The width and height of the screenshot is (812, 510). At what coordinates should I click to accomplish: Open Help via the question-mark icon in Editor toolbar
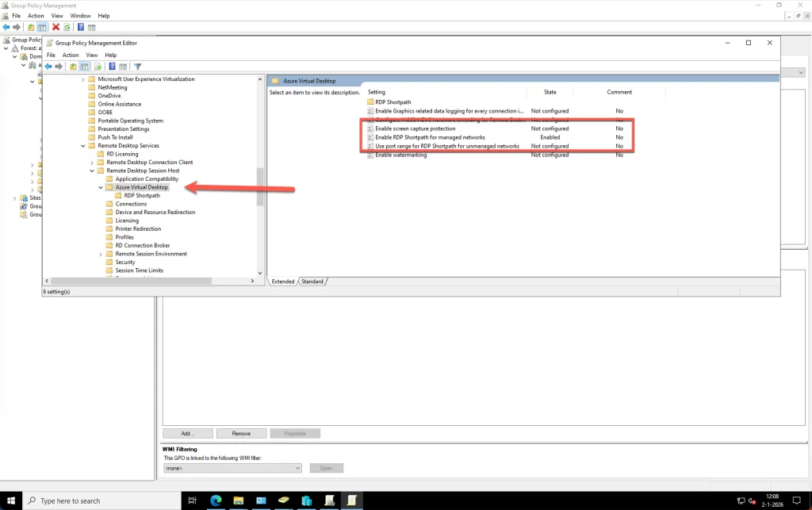pos(112,67)
